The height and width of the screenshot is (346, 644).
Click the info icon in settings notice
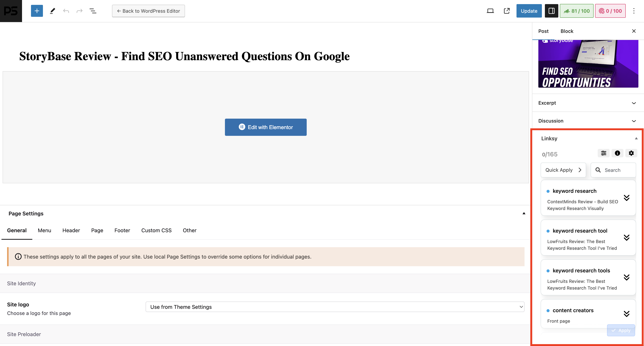point(18,257)
